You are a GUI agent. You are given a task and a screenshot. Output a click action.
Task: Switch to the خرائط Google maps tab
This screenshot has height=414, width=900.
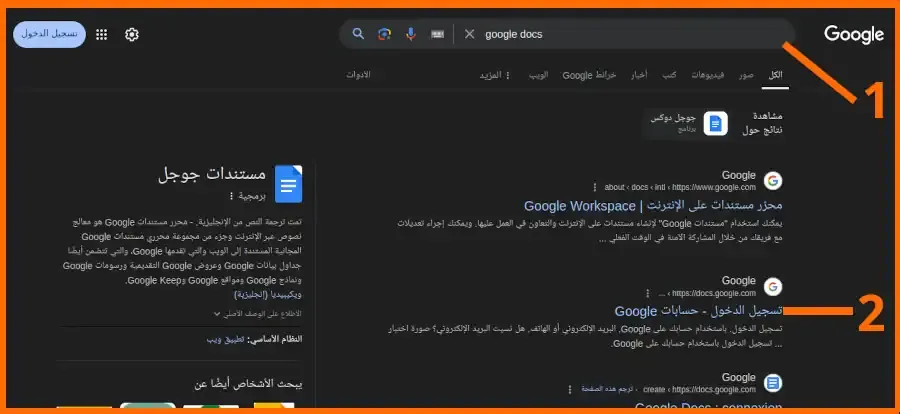coord(589,75)
